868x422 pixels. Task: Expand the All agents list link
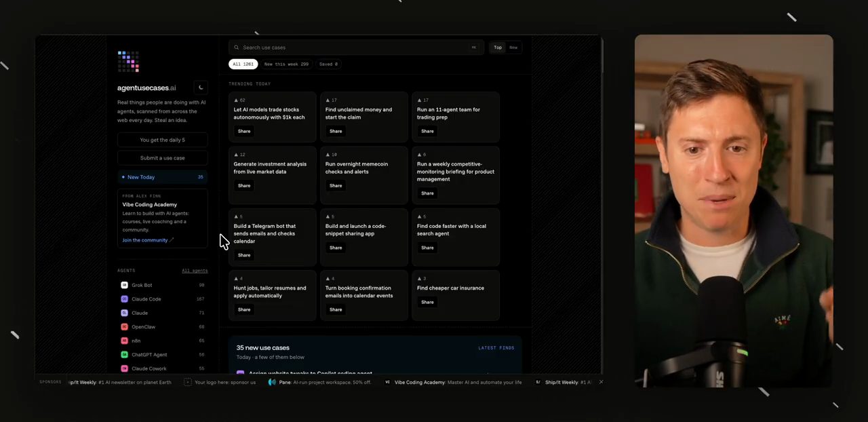[x=195, y=271]
